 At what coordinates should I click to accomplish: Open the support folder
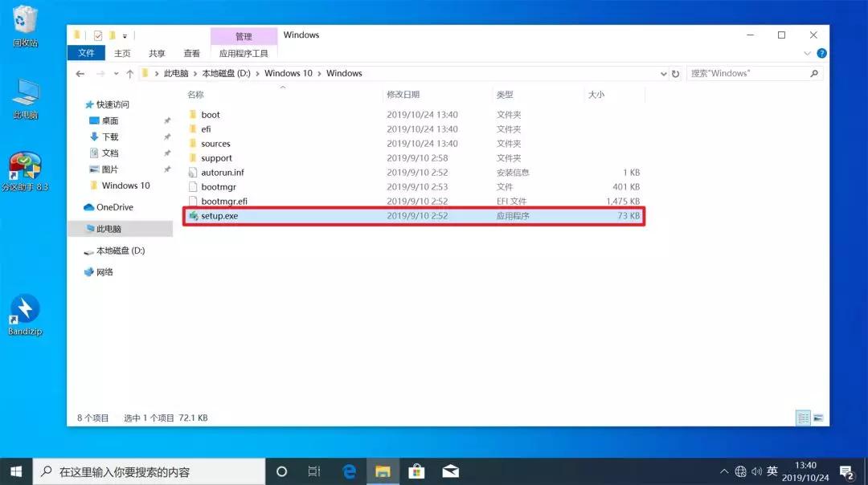(214, 157)
